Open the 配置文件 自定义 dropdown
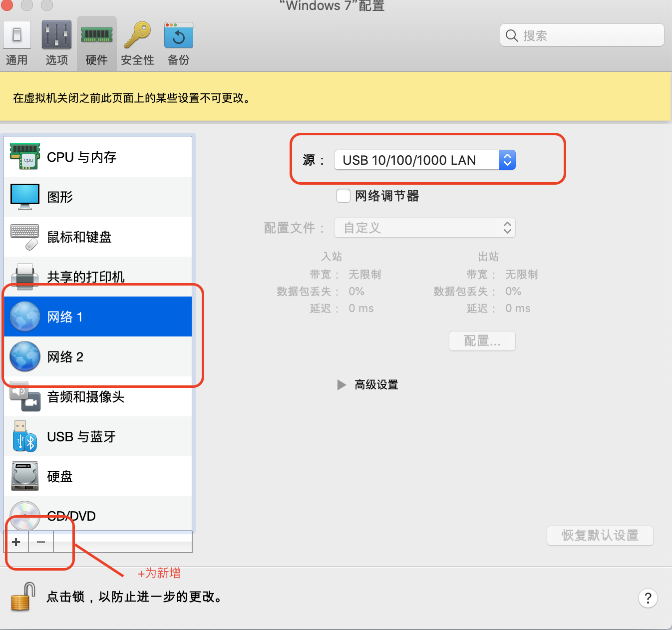Screen dimensions: 672x630 coord(425,228)
